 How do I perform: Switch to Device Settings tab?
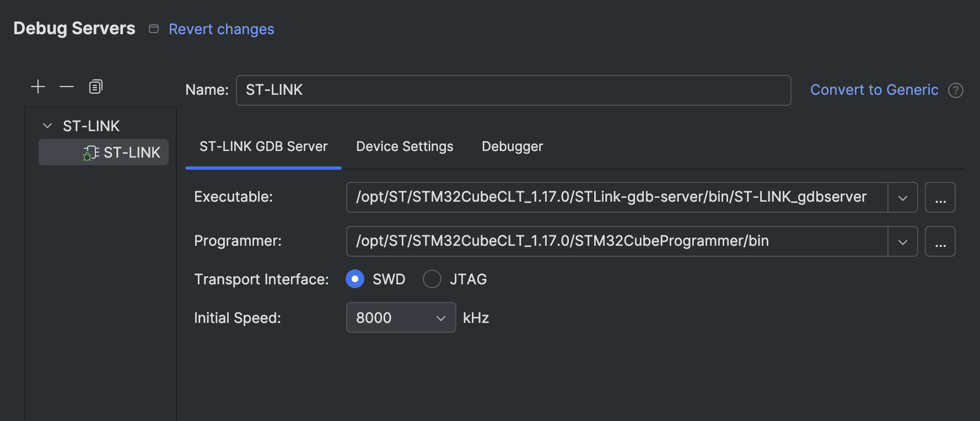(x=405, y=147)
